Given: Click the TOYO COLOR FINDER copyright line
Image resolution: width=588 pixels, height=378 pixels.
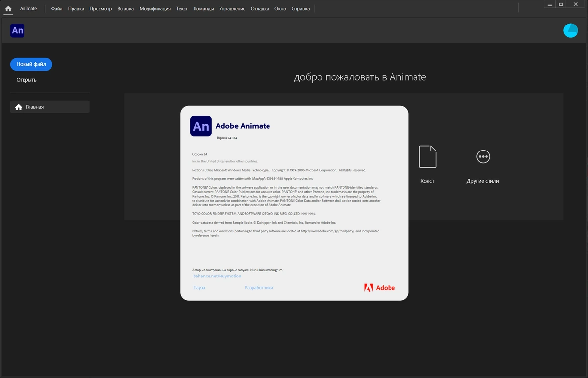Looking at the screenshot, I should (x=254, y=214).
